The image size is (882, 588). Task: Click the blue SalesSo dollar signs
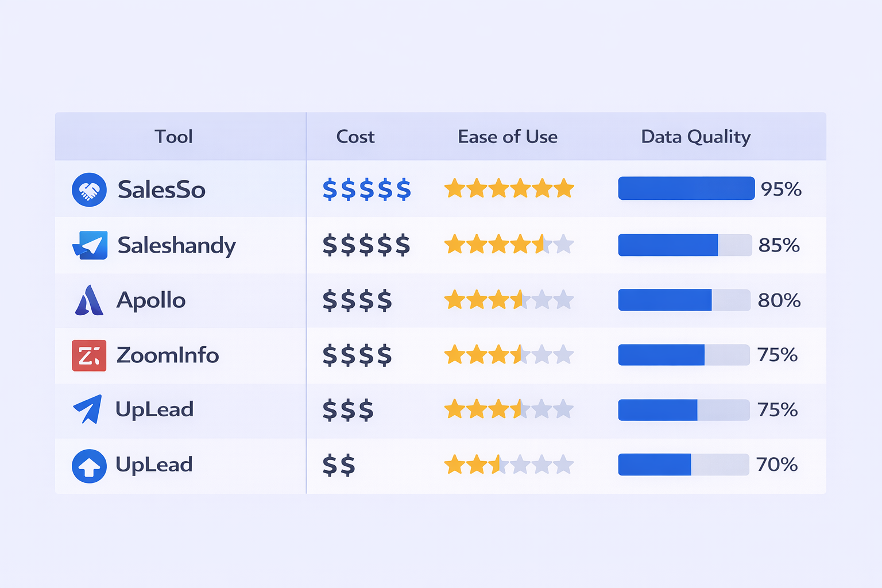[x=367, y=189]
